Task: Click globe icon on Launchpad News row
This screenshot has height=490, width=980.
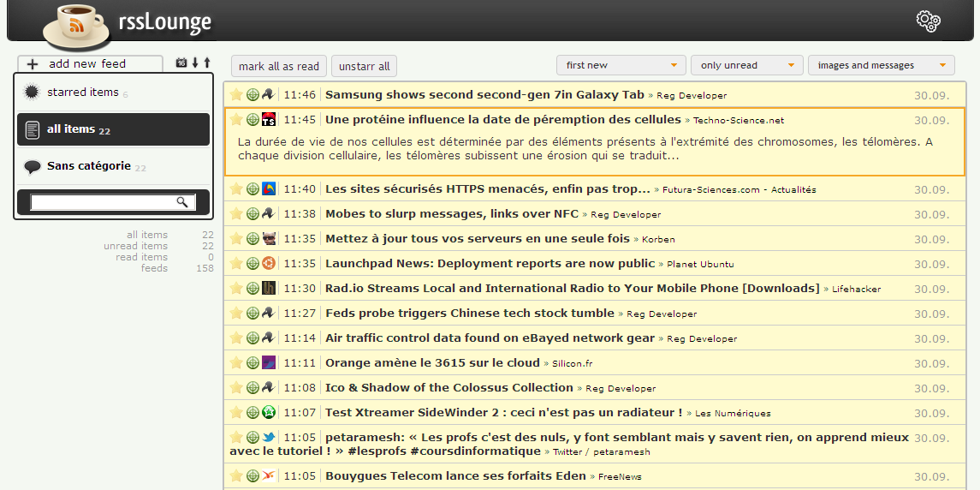Action: 252,263
